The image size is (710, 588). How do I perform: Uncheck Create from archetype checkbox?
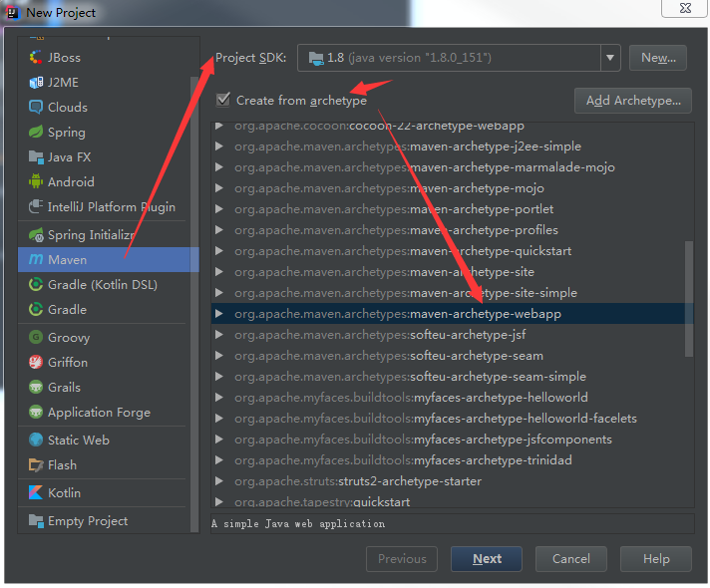tap(223, 100)
